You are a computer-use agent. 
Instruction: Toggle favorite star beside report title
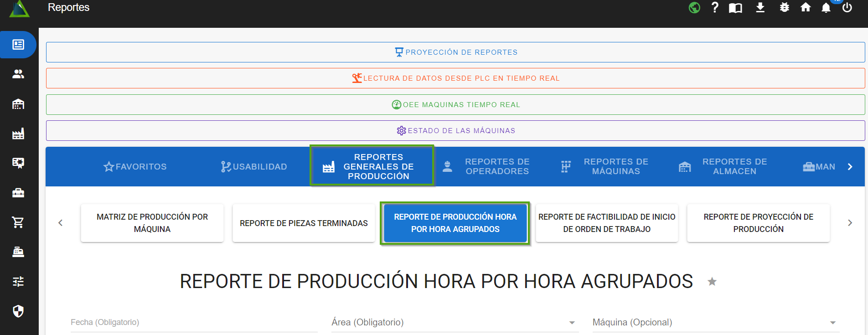coord(712,282)
